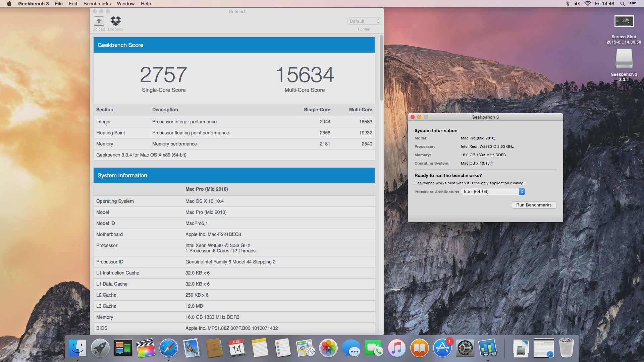The width and height of the screenshot is (644, 362).
Task: Open the Processor Architecture dropdown
Action: (492, 191)
